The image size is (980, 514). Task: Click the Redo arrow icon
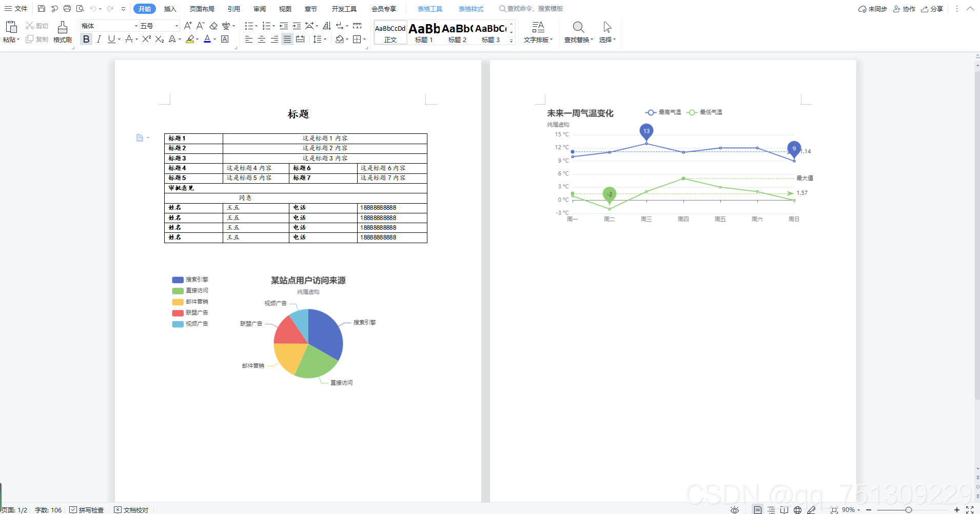(110, 9)
